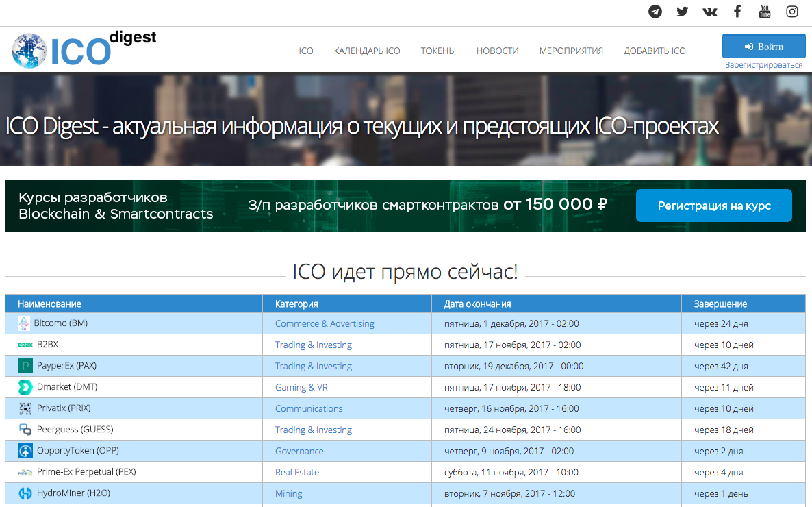Open the Telegram social icon

point(655,12)
